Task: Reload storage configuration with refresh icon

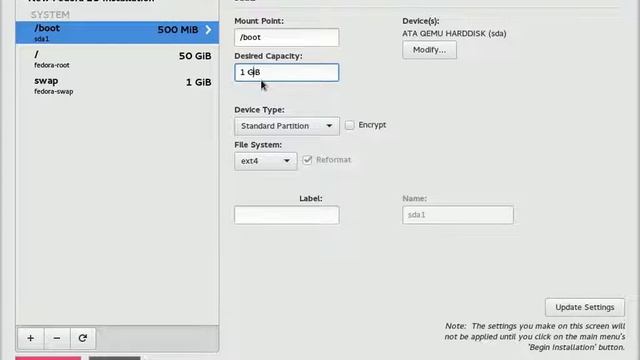Action: point(83,338)
